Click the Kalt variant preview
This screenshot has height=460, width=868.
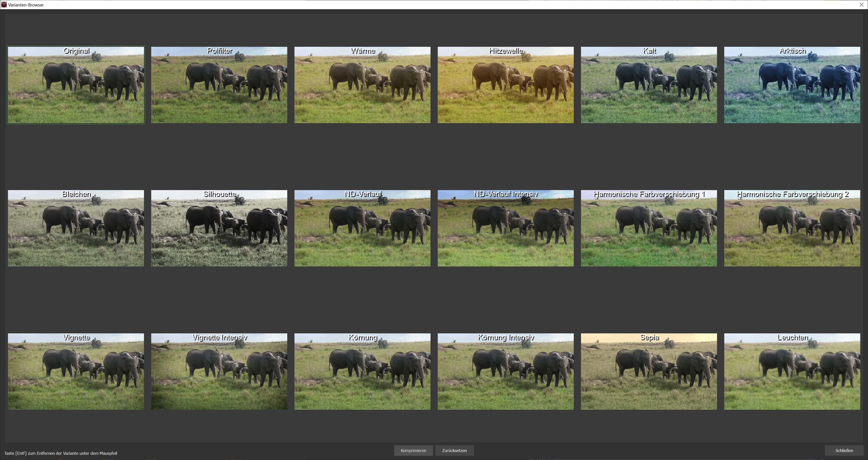coord(649,85)
